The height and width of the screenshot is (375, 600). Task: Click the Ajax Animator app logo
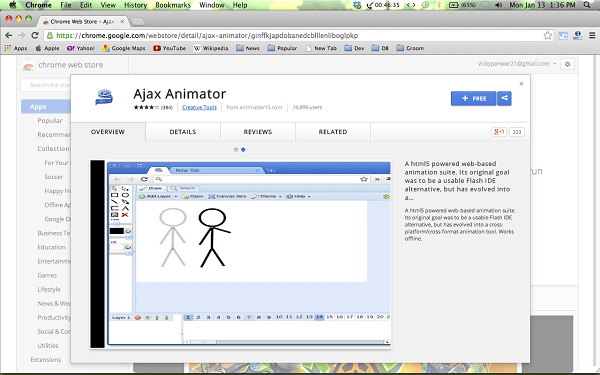pyautogui.click(x=104, y=97)
